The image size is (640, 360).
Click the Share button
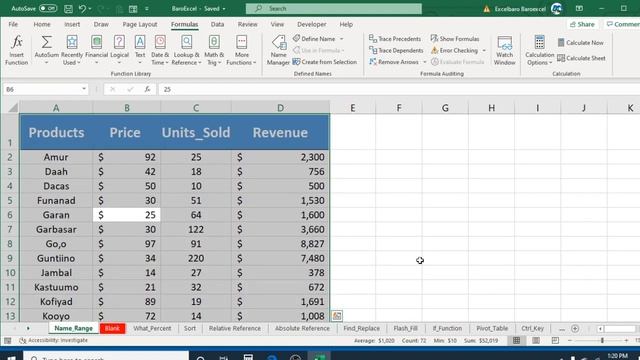(x=582, y=24)
